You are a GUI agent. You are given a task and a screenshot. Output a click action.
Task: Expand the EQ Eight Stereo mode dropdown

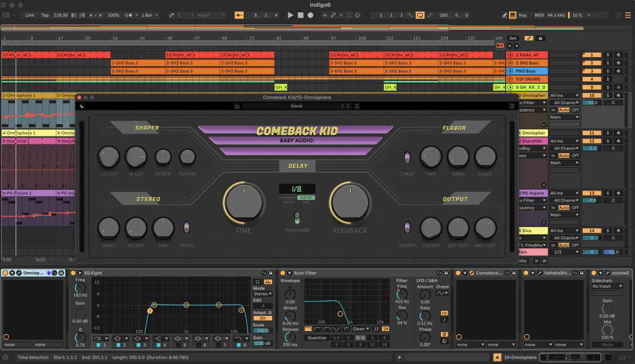(x=263, y=294)
